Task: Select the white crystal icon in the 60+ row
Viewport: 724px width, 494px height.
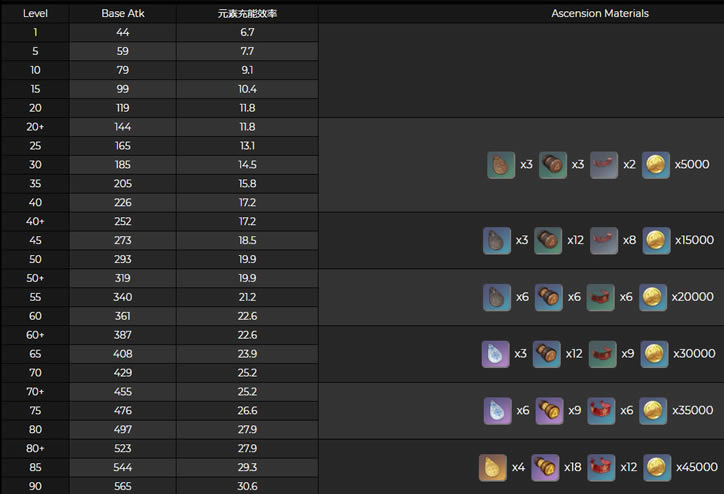Action: pyautogui.click(x=497, y=353)
